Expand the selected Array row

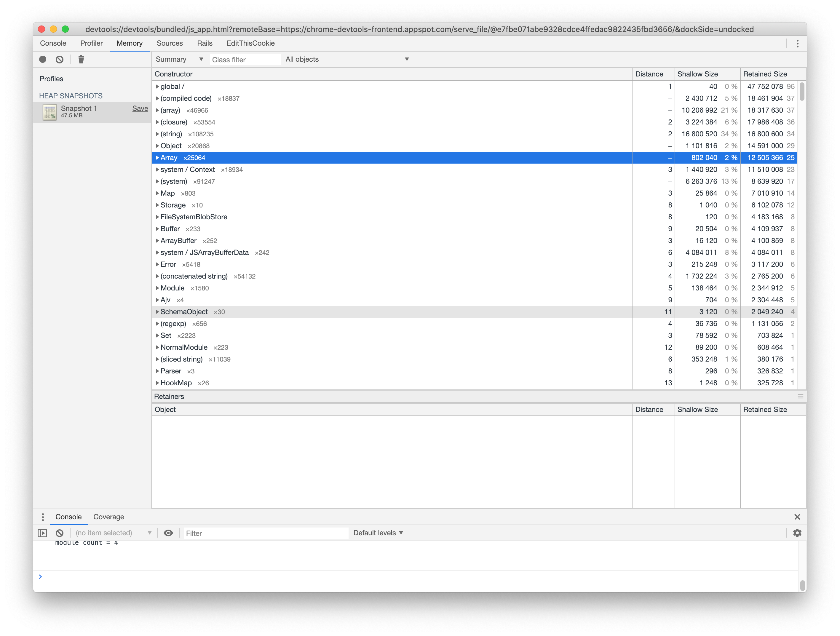tap(157, 158)
